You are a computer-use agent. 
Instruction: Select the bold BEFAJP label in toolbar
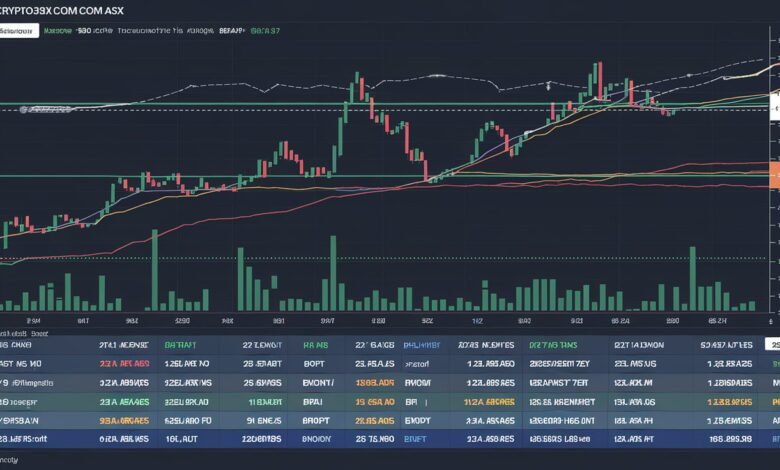[232, 31]
